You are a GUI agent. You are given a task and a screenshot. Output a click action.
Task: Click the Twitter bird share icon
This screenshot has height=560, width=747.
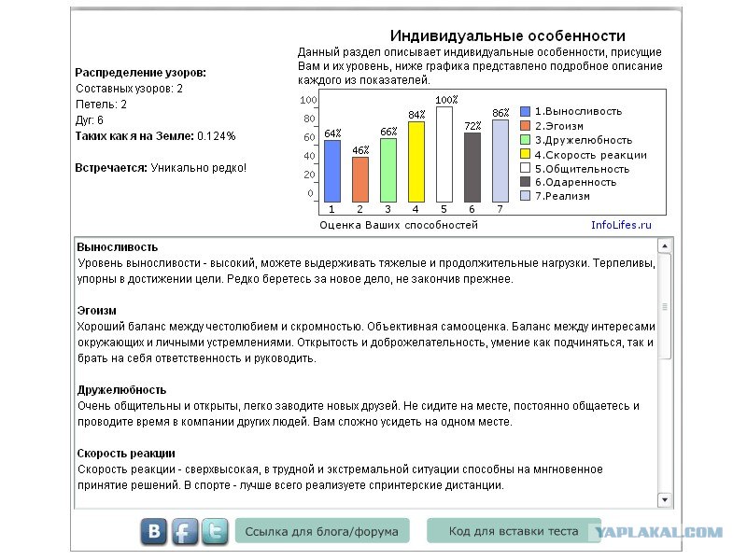(214, 531)
